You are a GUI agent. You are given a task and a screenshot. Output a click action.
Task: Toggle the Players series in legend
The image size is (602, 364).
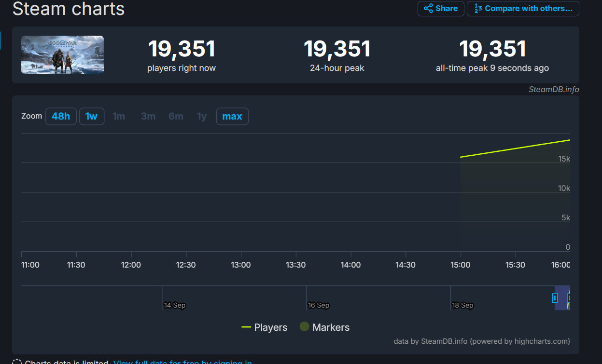click(265, 327)
